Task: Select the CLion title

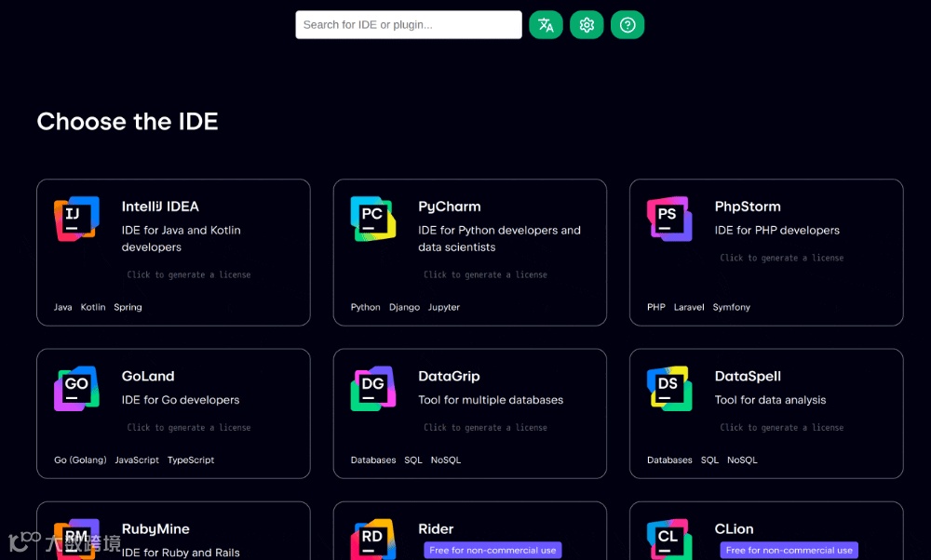Action: pyautogui.click(x=734, y=529)
